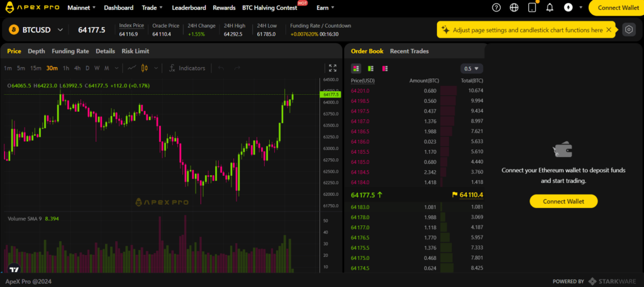Switch to the Price chart tab
This screenshot has width=644, height=287.
pos(14,51)
